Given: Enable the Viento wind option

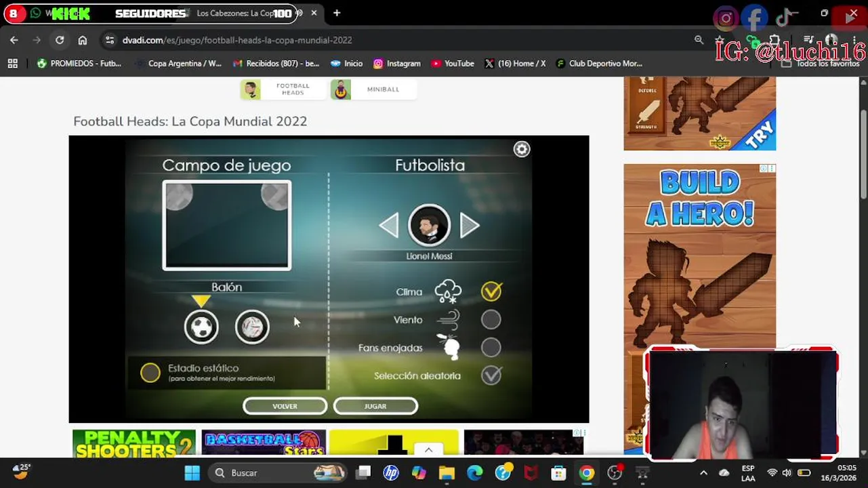Looking at the screenshot, I should (x=491, y=320).
